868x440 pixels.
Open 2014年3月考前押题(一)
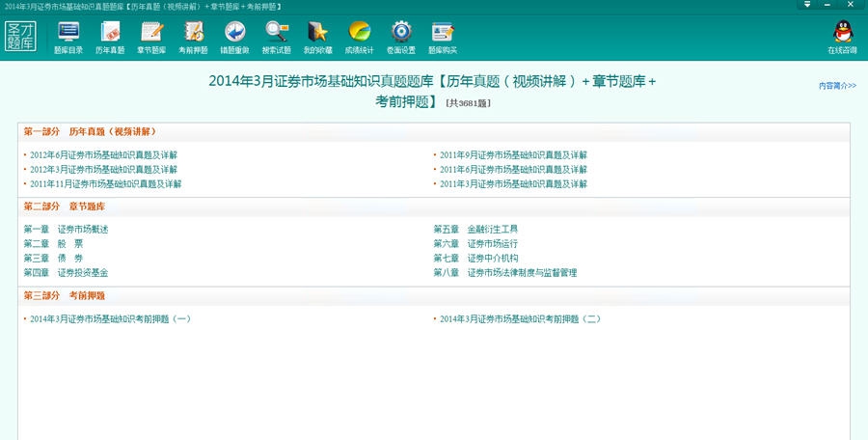coord(110,319)
